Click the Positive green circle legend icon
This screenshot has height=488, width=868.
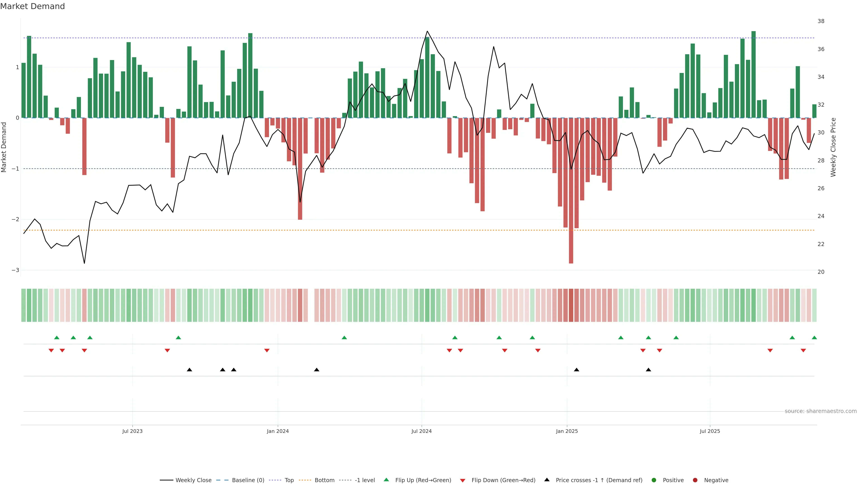click(x=654, y=480)
